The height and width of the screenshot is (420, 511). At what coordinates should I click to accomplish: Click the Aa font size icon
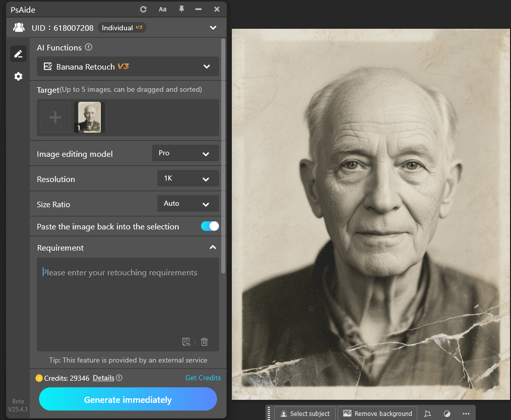tap(162, 9)
